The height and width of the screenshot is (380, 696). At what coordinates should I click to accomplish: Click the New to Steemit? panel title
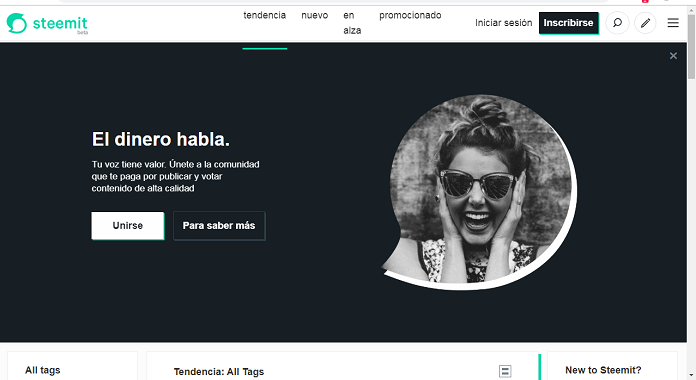coord(603,370)
